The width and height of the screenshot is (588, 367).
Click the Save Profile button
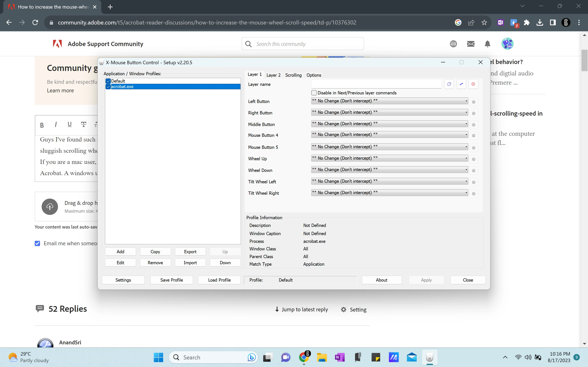pyautogui.click(x=171, y=280)
